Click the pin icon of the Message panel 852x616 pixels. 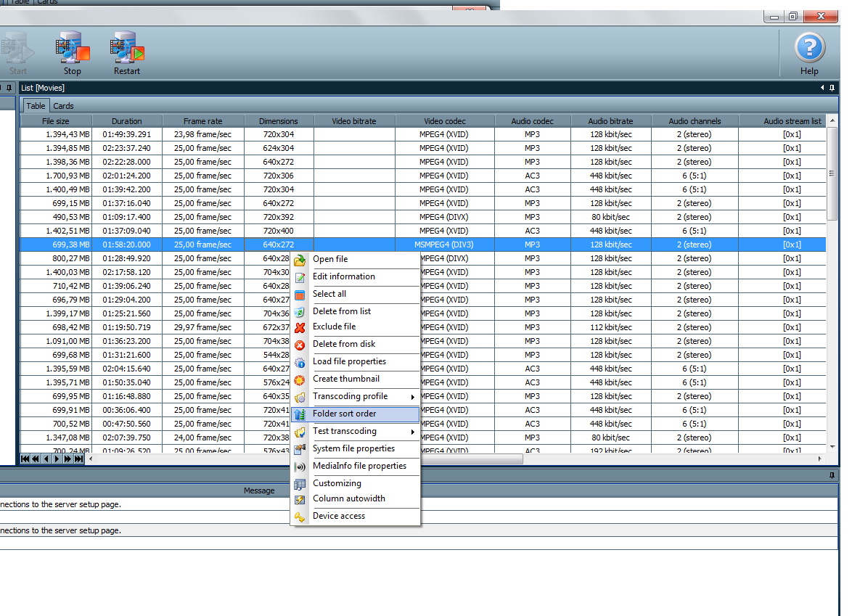(x=832, y=475)
